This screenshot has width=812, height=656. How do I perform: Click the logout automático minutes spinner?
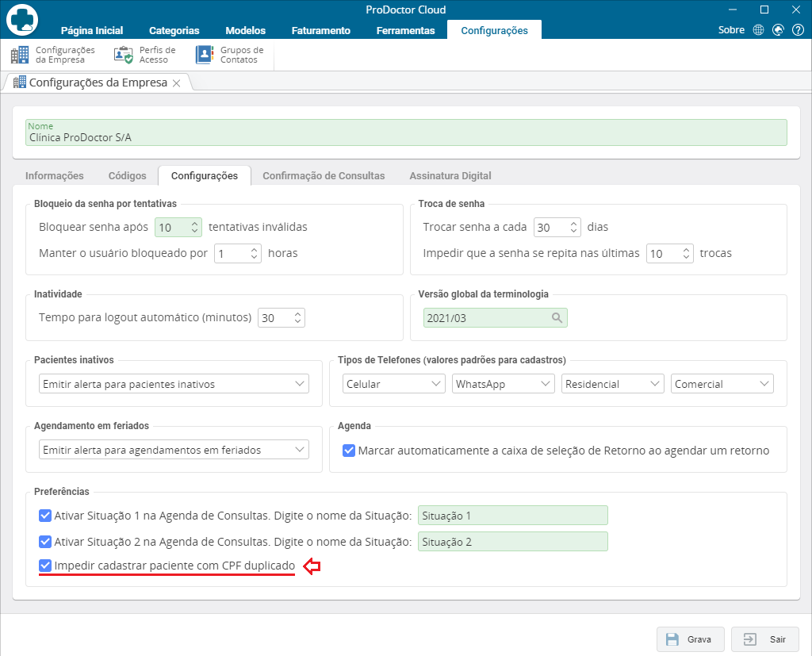click(x=282, y=317)
